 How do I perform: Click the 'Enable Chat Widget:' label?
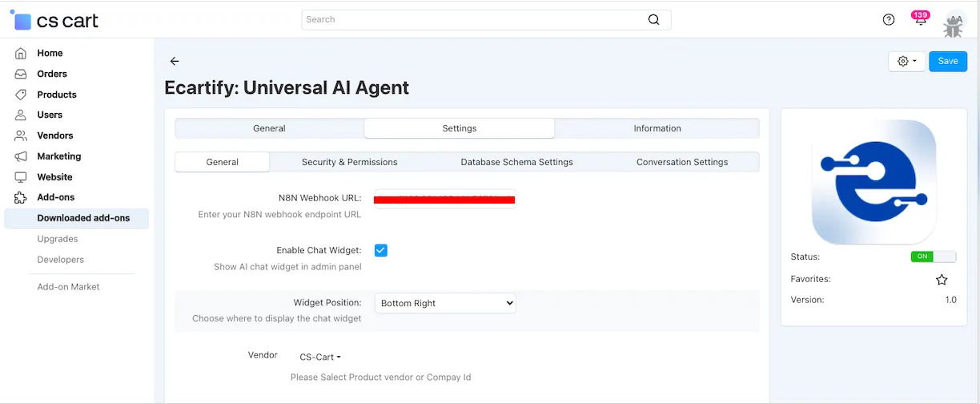click(319, 250)
